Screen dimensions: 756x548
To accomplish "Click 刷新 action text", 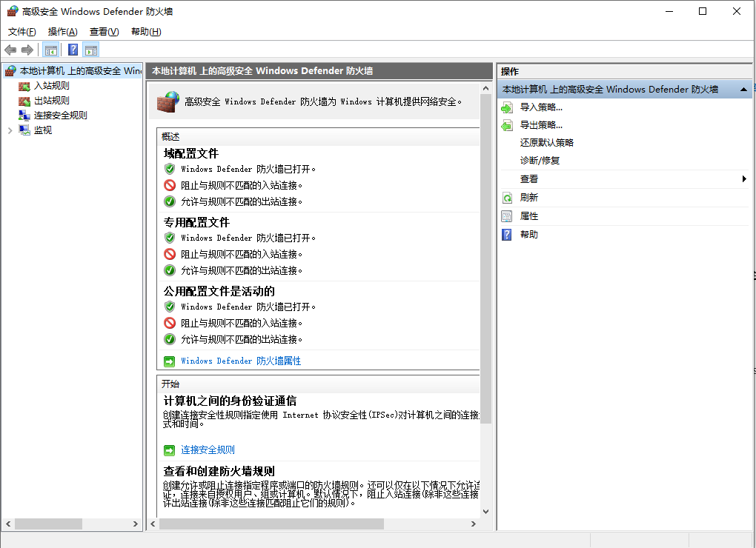I will tap(529, 198).
